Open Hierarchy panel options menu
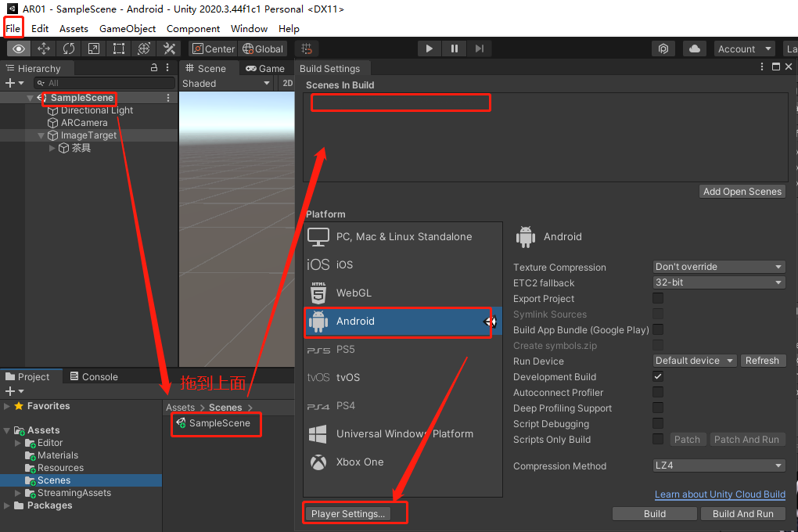 tap(167, 68)
